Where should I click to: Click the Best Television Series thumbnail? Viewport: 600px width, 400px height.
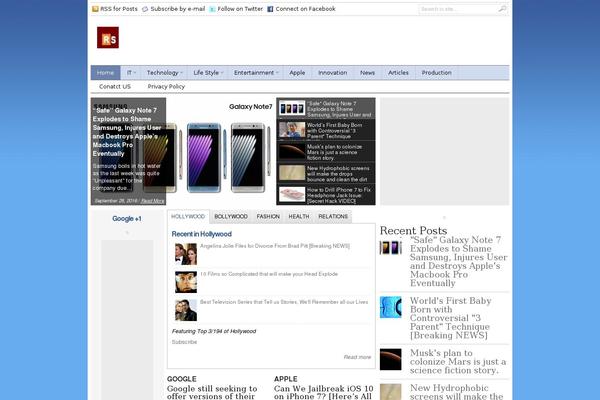point(186,310)
